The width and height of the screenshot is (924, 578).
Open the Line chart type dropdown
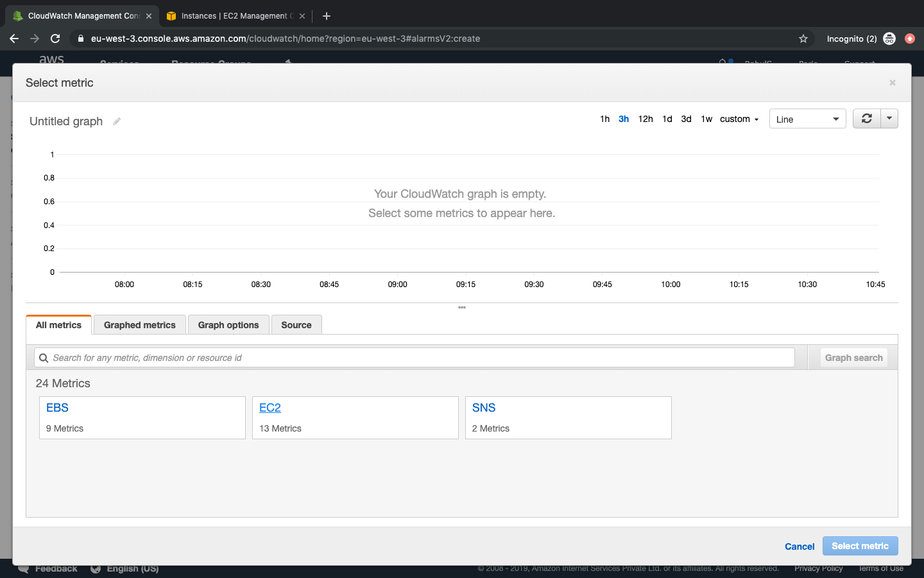click(x=807, y=118)
